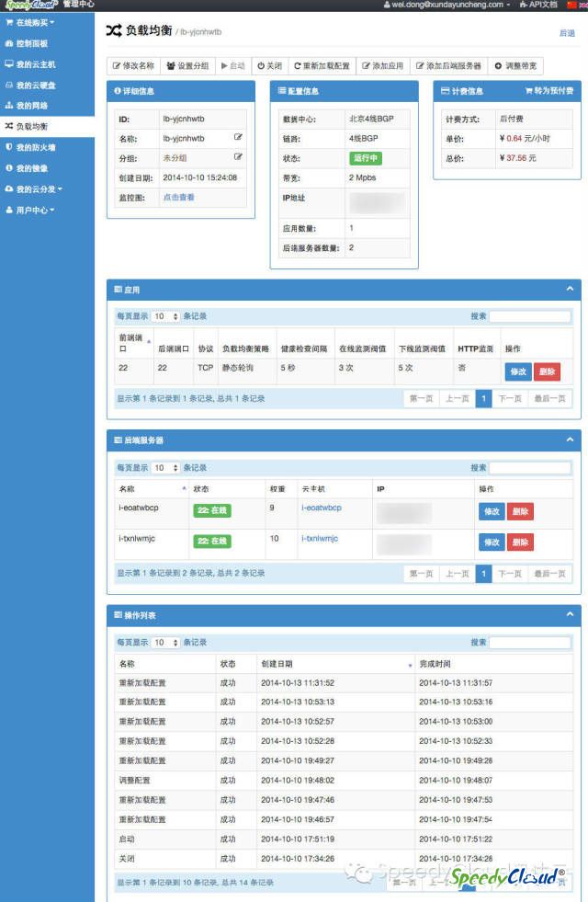Click 重新加载配置 toolbar button
Viewport: 588px width, 902px height.
322,65
